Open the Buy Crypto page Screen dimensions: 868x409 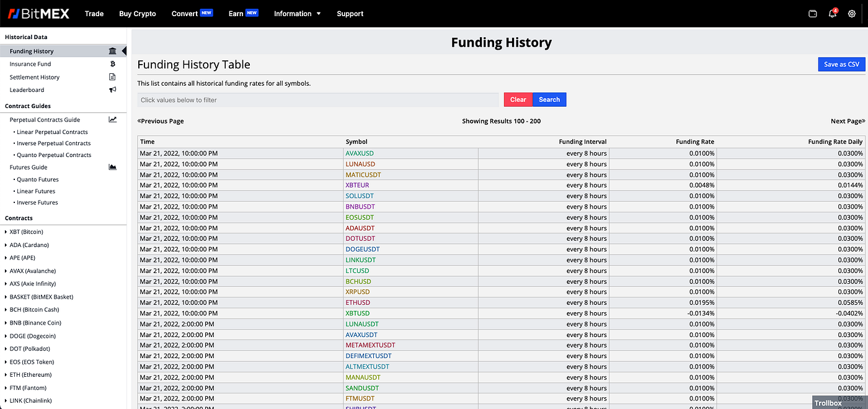138,14
